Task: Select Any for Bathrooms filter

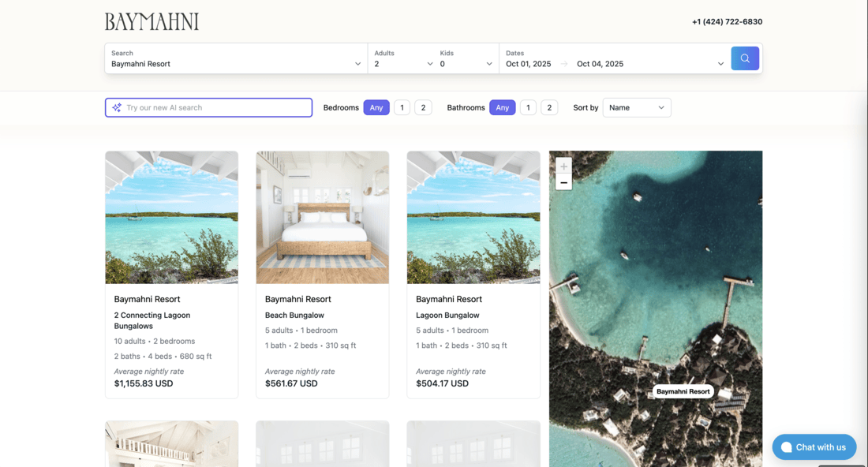Action: [x=502, y=108]
